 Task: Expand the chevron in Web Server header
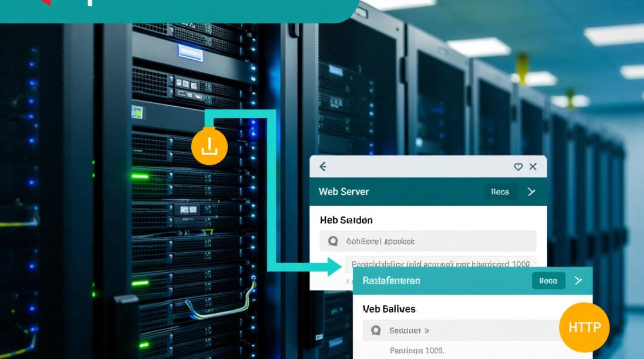point(531,191)
